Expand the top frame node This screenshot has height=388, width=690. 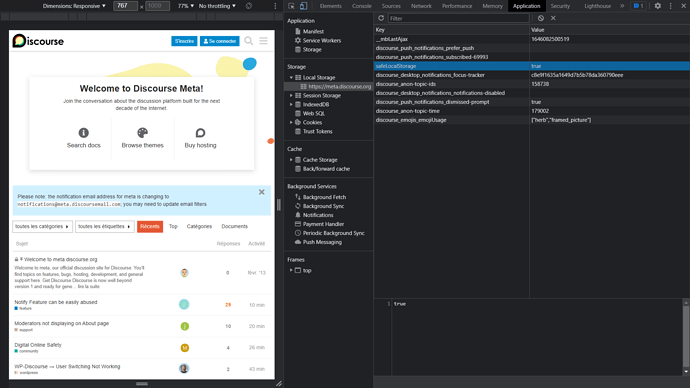point(291,270)
